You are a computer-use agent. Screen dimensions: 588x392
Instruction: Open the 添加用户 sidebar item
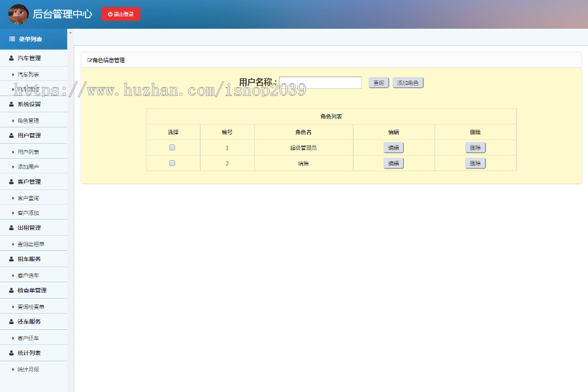point(28,167)
